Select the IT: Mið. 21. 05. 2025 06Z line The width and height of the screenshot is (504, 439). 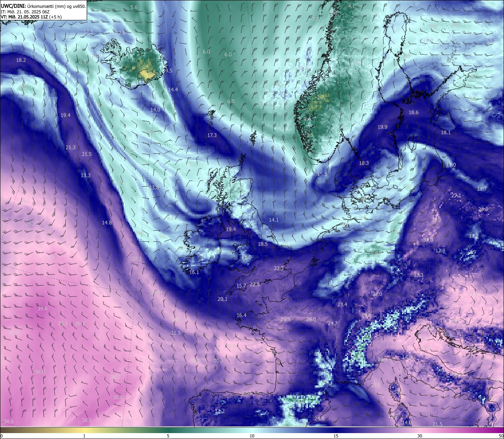25,12
